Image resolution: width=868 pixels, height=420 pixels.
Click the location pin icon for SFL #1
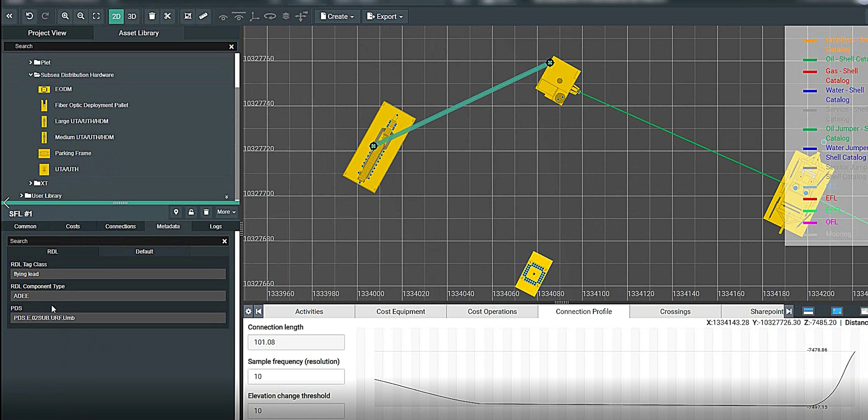176,212
